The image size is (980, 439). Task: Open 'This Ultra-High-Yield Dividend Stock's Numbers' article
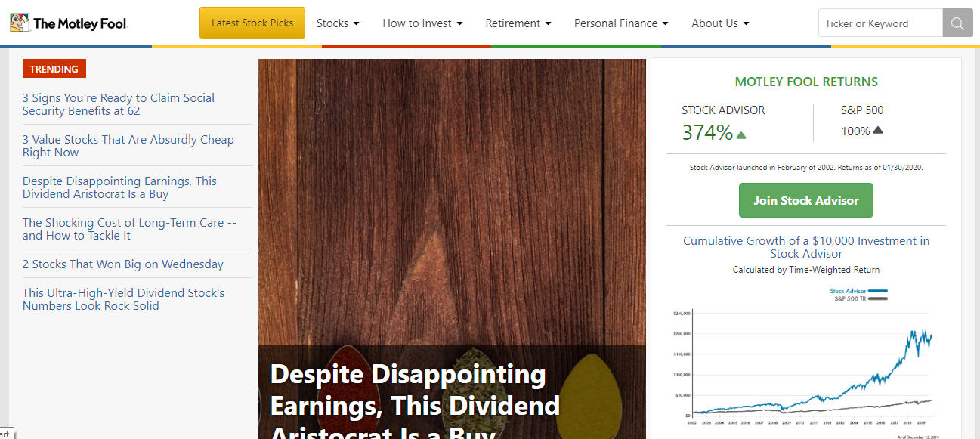[124, 299]
